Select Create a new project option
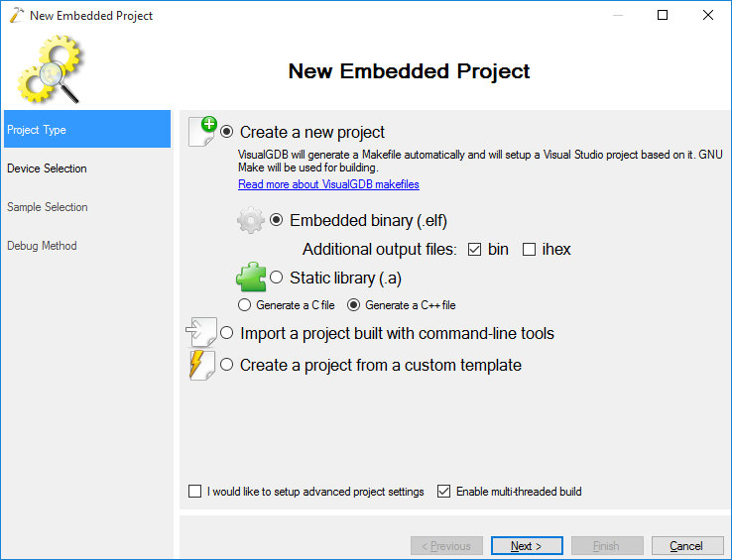This screenshot has width=732, height=560. point(227,132)
